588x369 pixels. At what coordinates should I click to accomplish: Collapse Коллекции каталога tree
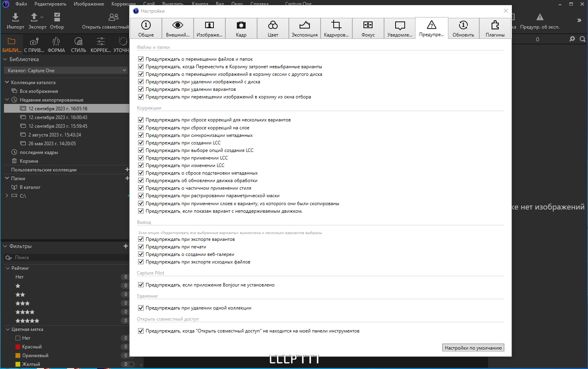click(7, 82)
